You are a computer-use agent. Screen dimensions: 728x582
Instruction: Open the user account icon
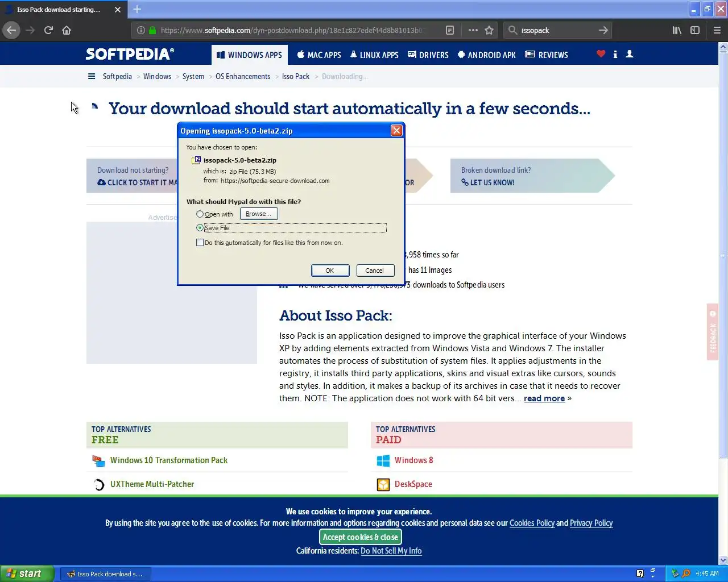[630, 54]
